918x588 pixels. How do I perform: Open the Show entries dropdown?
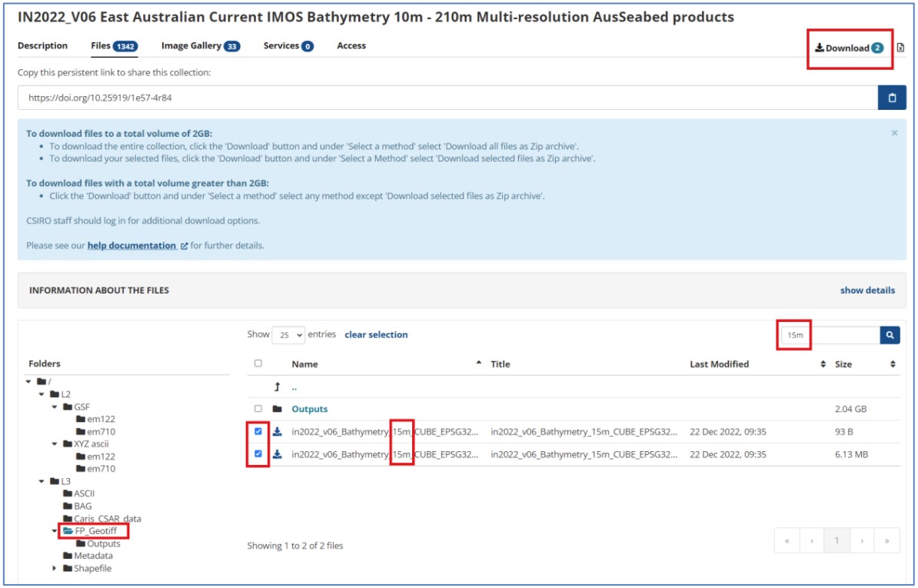[x=288, y=335]
